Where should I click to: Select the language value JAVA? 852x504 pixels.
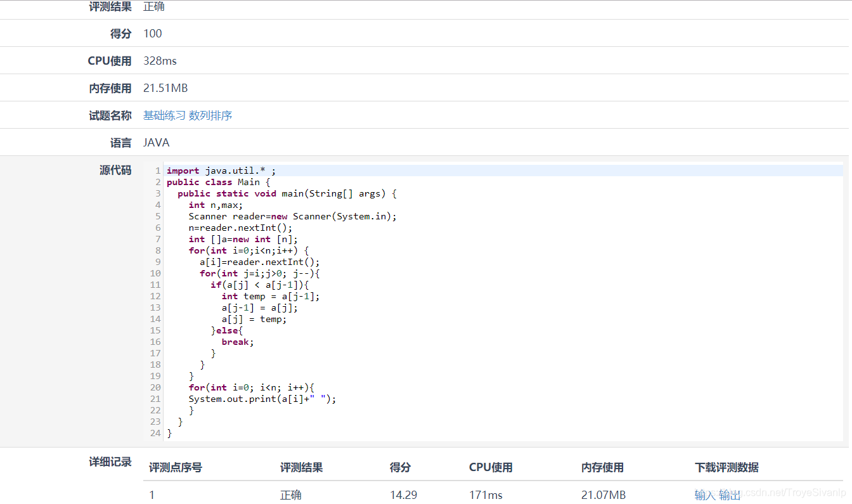(x=156, y=143)
